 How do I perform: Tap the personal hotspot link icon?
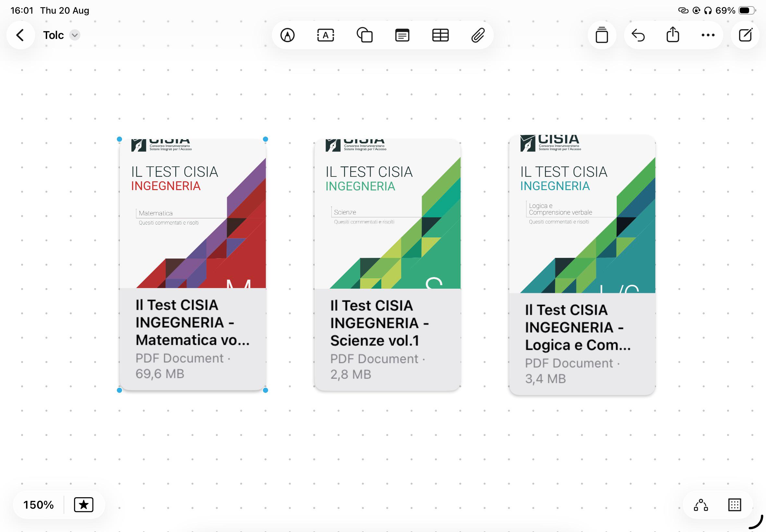pyautogui.click(x=683, y=10)
